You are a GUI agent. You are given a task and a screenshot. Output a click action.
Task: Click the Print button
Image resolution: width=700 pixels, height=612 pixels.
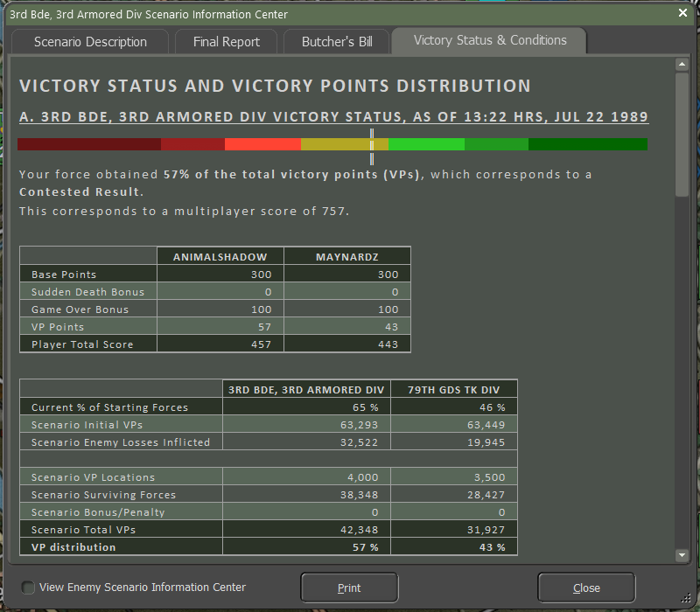click(349, 588)
